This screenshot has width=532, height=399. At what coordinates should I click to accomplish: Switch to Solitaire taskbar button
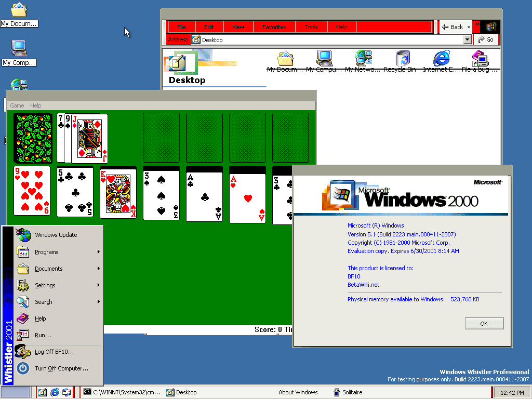point(371,392)
